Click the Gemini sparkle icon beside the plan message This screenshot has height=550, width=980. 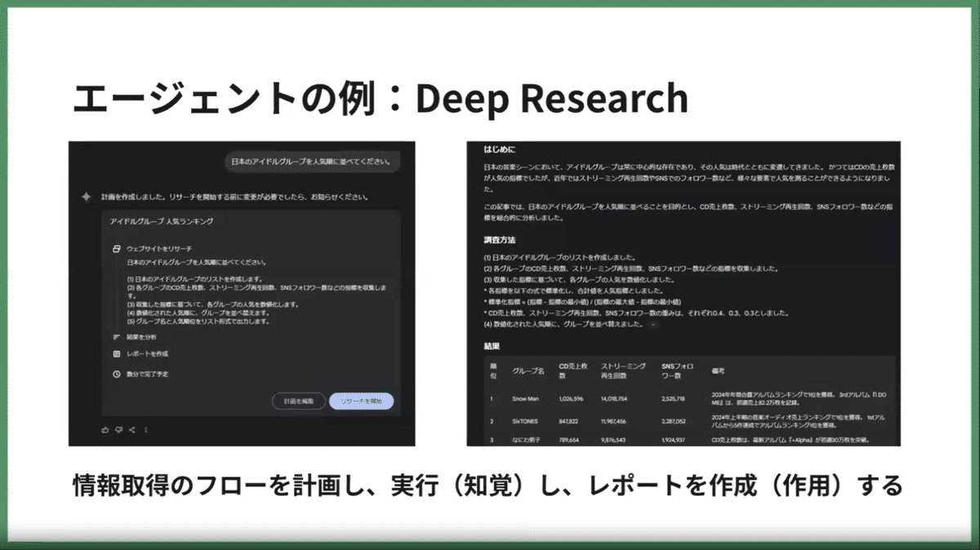tap(86, 197)
